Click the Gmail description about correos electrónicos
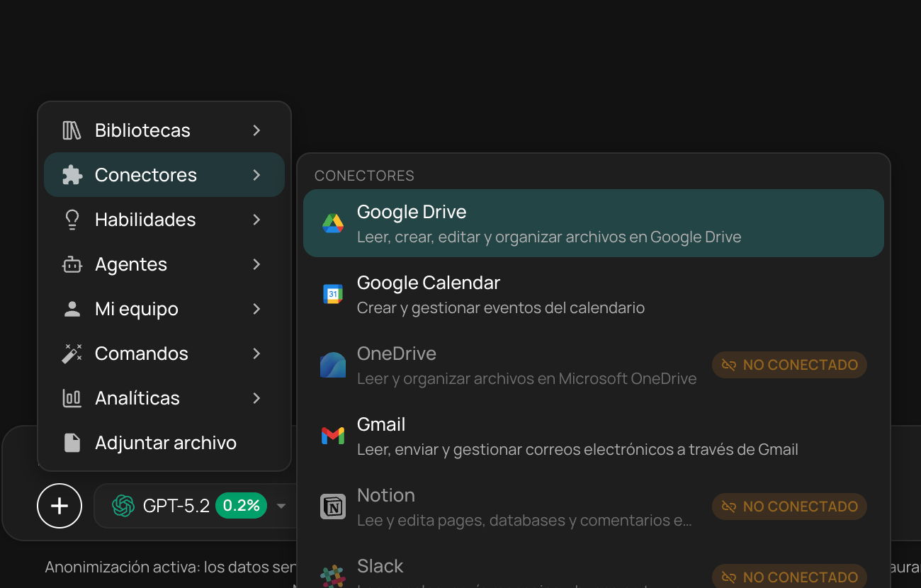 577,450
